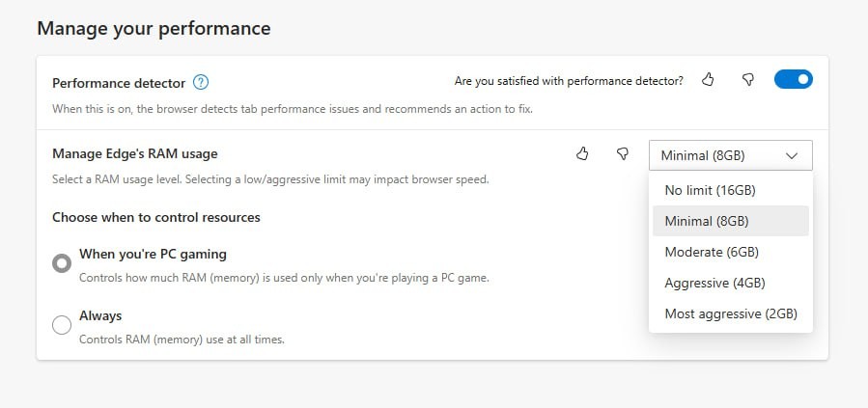Screen dimensions: 868x408
Task: Click the "Manage your performance" heading
Action: pyautogui.click(x=154, y=29)
